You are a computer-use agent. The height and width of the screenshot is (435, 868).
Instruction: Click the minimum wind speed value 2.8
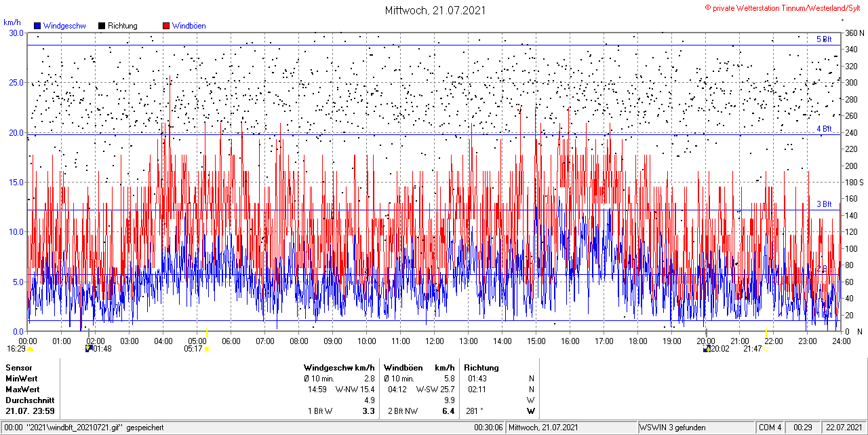[x=370, y=379]
